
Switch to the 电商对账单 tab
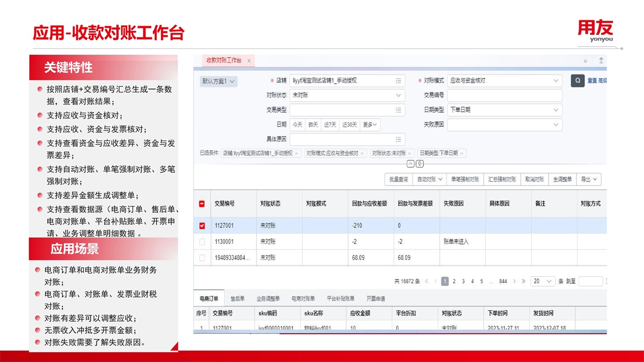click(303, 299)
